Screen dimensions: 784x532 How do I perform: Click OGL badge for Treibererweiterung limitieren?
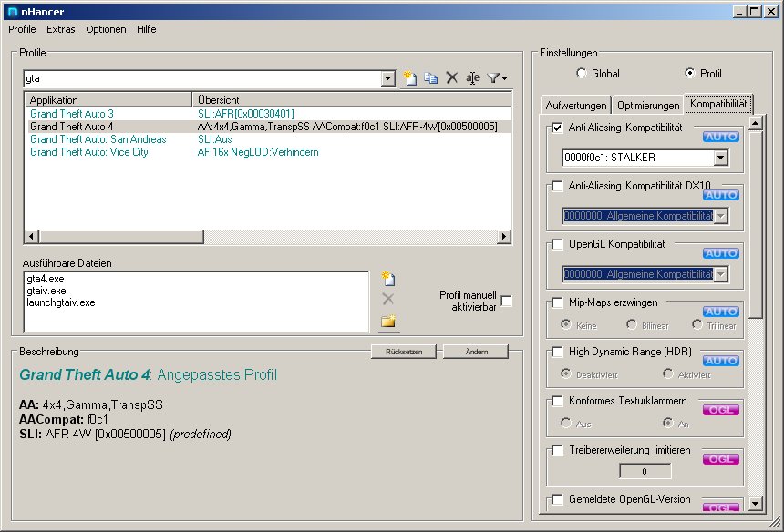pyautogui.click(x=721, y=459)
